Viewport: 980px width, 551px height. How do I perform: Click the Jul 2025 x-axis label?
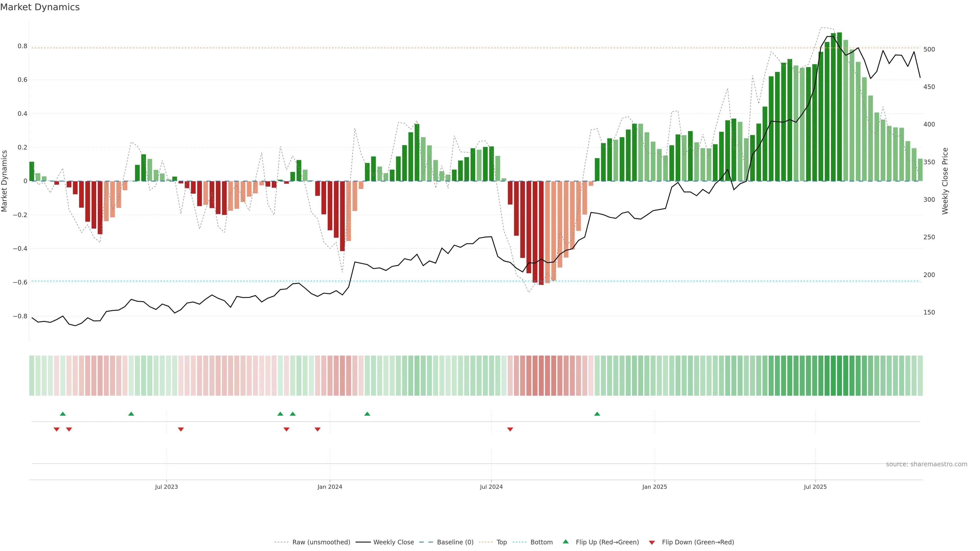pyautogui.click(x=815, y=487)
